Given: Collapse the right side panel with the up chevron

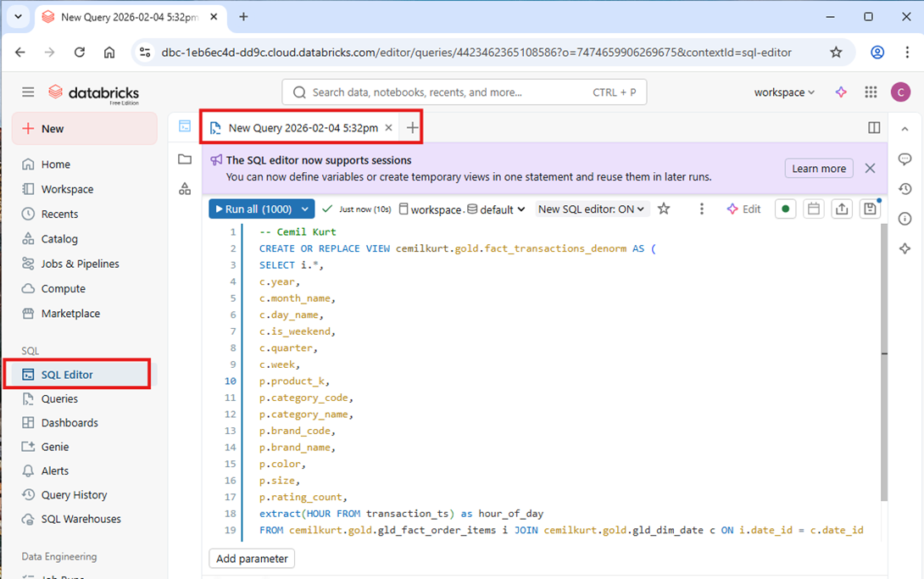Looking at the screenshot, I should pyautogui.click(x=905, y=128).
